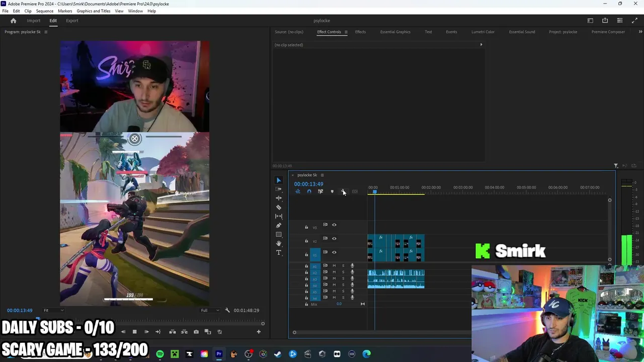Click the Comparison View icon
Viewport: 644px width, 362px height.
[x=207, y=332]
